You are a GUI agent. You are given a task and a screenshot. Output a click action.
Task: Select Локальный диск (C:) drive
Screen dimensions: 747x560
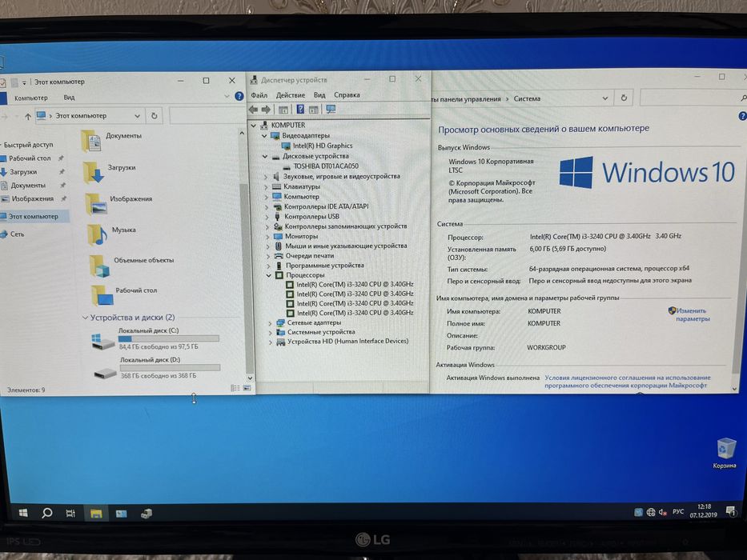[x=155, y=338]
